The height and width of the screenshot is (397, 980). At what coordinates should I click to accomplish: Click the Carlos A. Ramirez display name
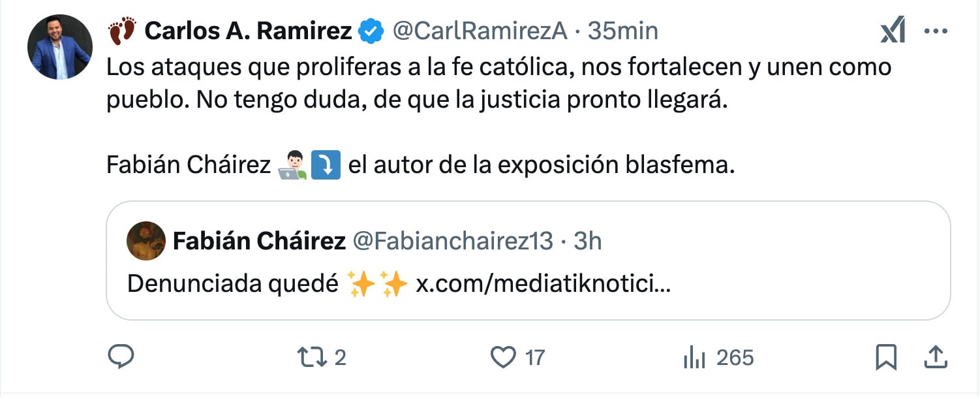248,31
